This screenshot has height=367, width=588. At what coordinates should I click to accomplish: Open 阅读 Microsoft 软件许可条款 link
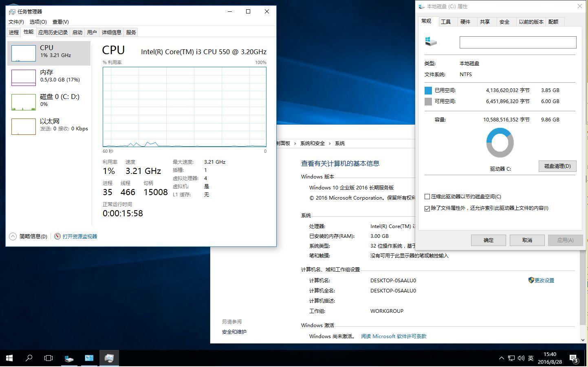click(394, 336)
